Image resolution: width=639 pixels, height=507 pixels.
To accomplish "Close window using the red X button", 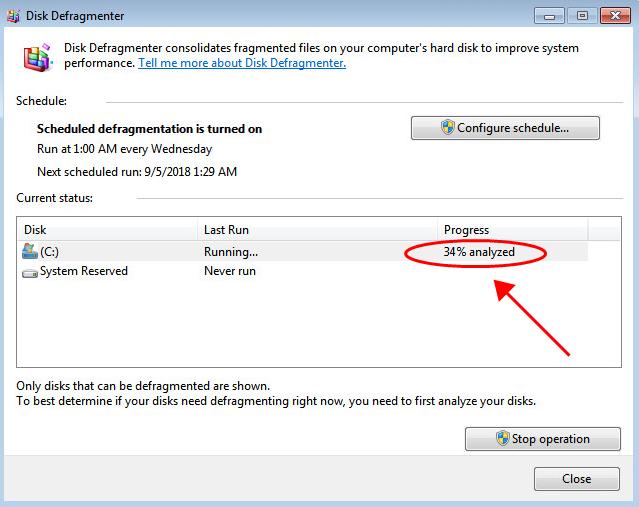I will 615,16.
